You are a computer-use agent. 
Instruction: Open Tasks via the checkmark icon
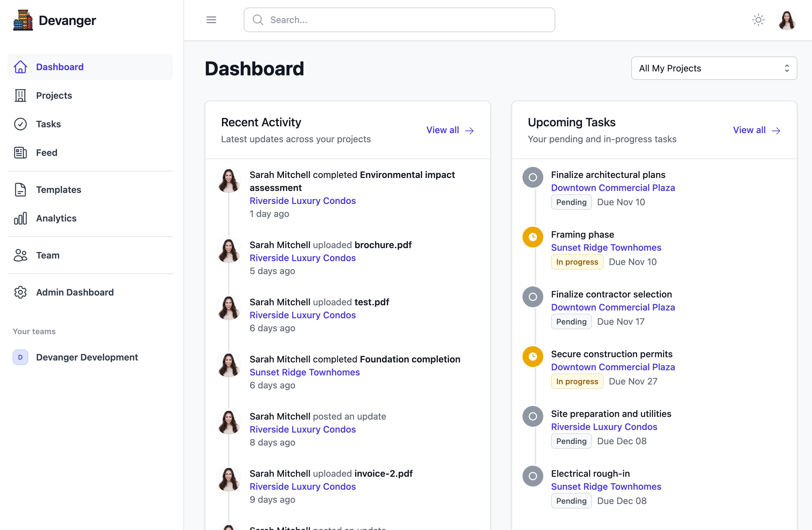pyautogui.click(x=20, y=124)
